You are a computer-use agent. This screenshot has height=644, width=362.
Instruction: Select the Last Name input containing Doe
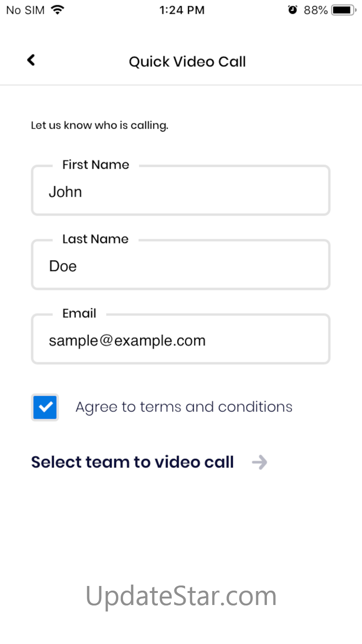tap(181, 265)
